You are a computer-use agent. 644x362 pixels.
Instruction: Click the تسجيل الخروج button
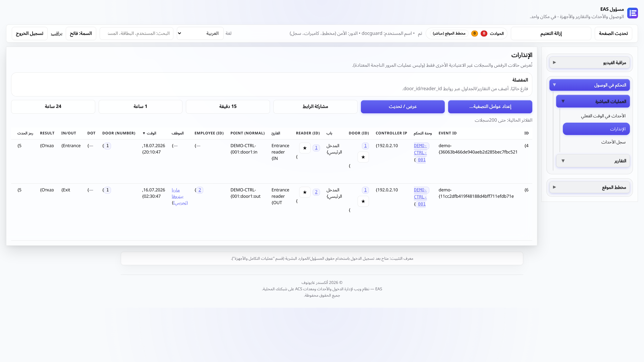30,33
